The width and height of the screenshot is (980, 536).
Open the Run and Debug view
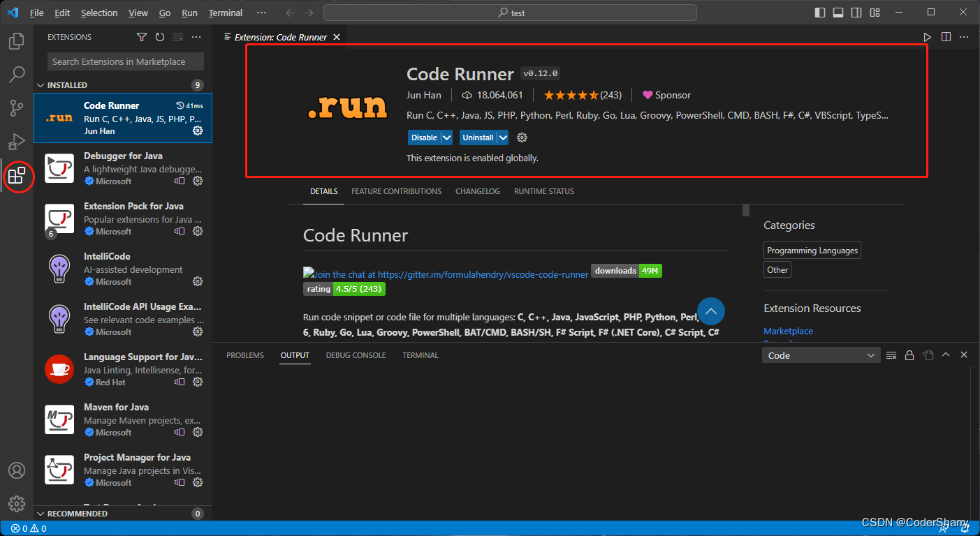17,142
